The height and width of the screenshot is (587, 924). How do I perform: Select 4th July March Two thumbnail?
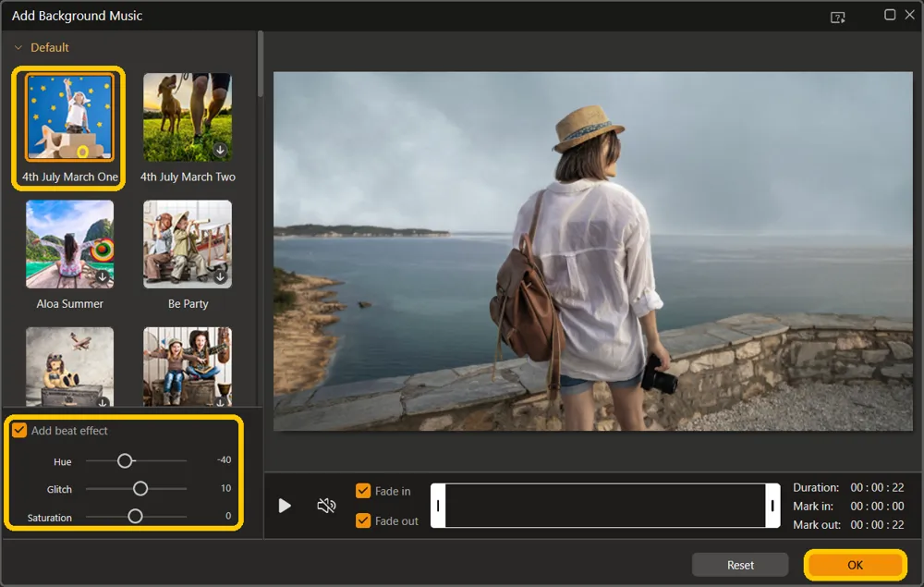[x=188, y=117]
